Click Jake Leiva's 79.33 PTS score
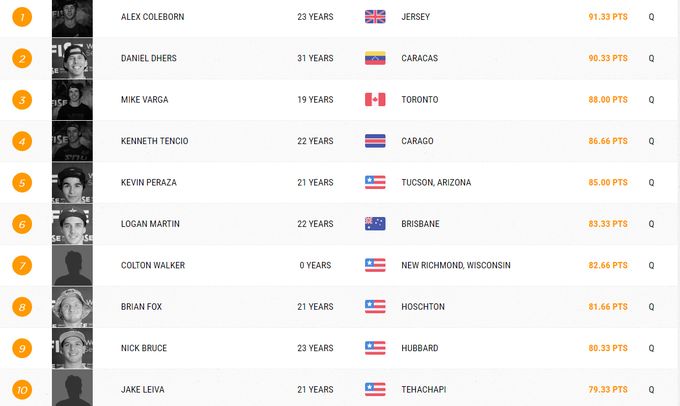Viewport: 680px width, 406px height. click(608, 389)
